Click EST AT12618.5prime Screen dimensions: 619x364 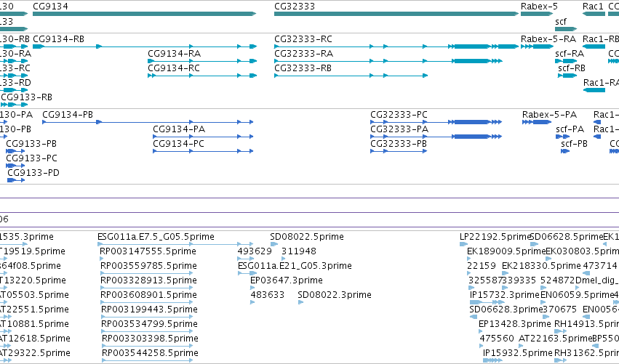pyautogui.click(x=35, y=339)
